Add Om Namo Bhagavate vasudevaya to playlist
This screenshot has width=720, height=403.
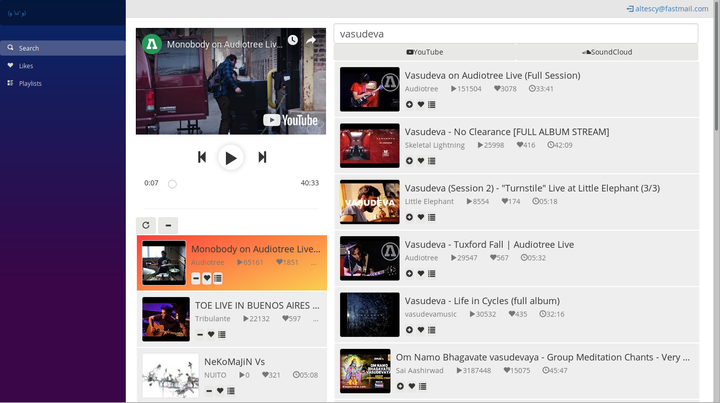(x=422, y=386)
